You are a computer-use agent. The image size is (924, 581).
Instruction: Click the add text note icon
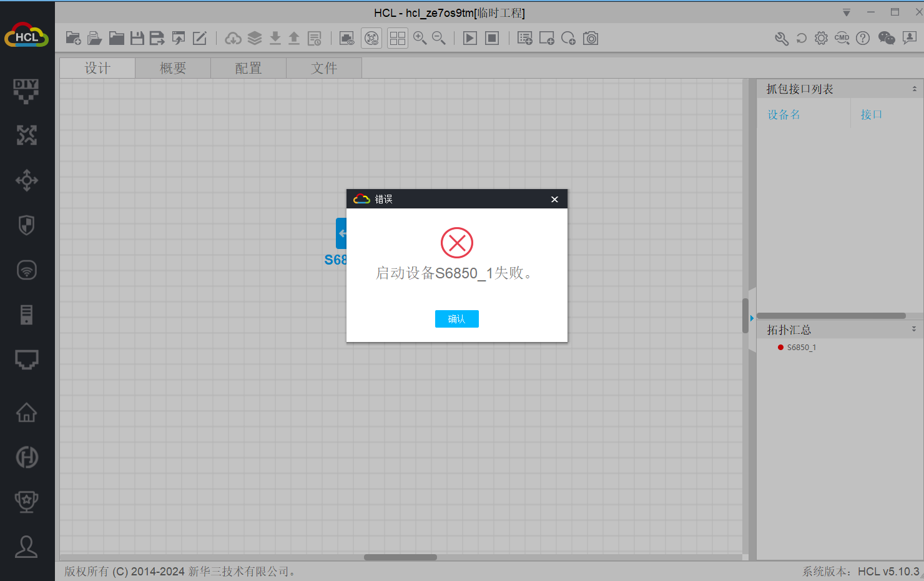pos(525,38)
